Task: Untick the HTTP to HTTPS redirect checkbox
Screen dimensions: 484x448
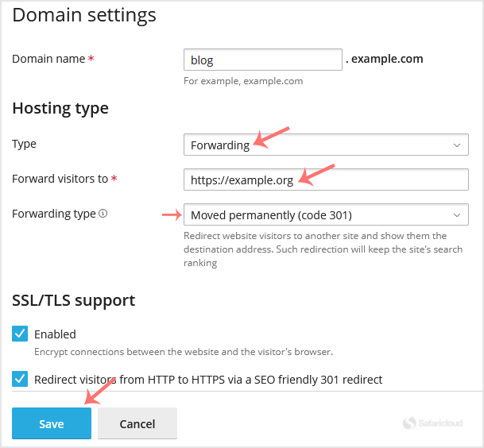Action: point(21,379)
